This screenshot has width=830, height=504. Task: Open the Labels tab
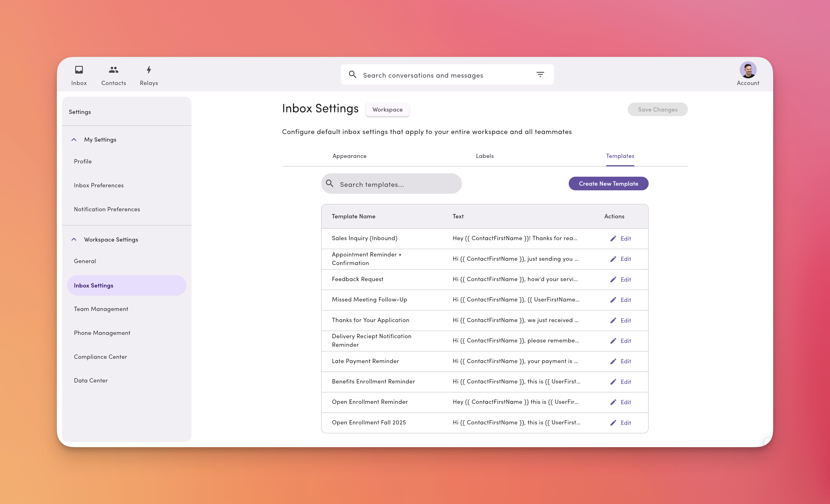485,156
